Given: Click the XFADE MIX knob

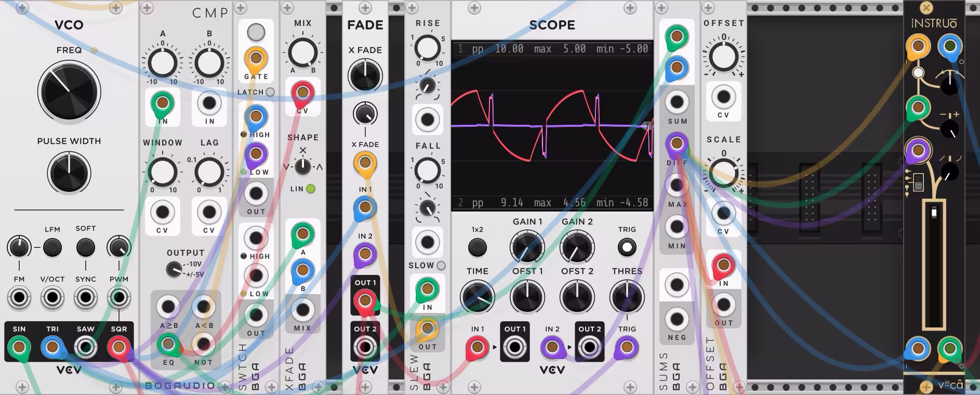Looking at the screenshot, I should click(x=302, y=52).
